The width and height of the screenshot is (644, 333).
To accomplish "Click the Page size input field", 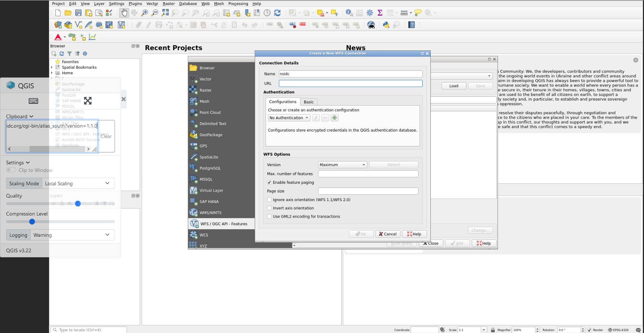I will point(368,191).
